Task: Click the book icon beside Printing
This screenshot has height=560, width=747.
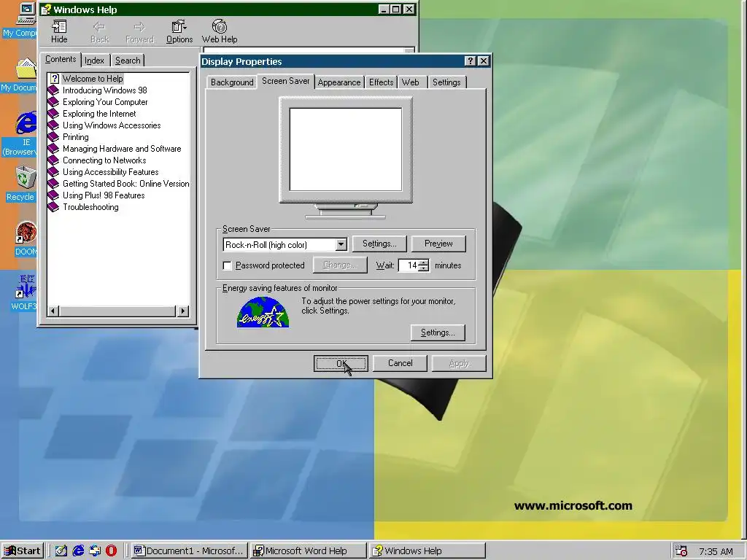Action: coord(54,137)
